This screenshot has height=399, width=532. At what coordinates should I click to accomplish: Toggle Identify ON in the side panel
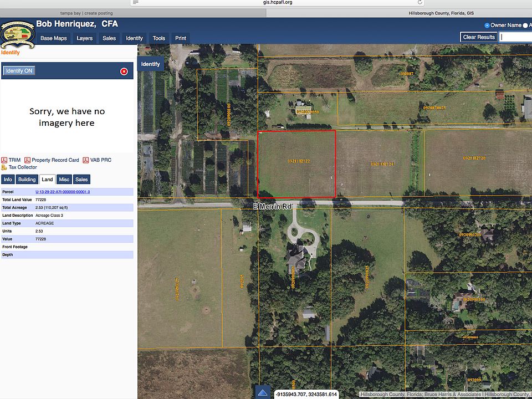tap(20, 70)
